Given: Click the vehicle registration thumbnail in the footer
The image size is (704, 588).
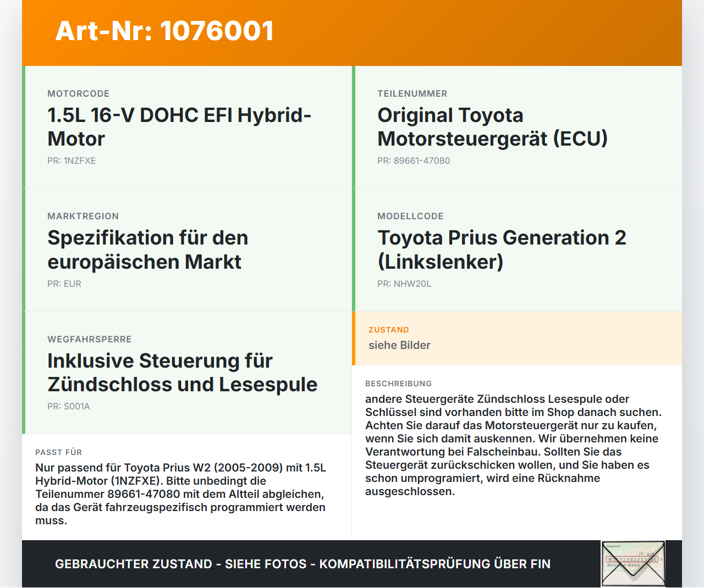Looking at the screenshot, I should [x=634, y=564].
